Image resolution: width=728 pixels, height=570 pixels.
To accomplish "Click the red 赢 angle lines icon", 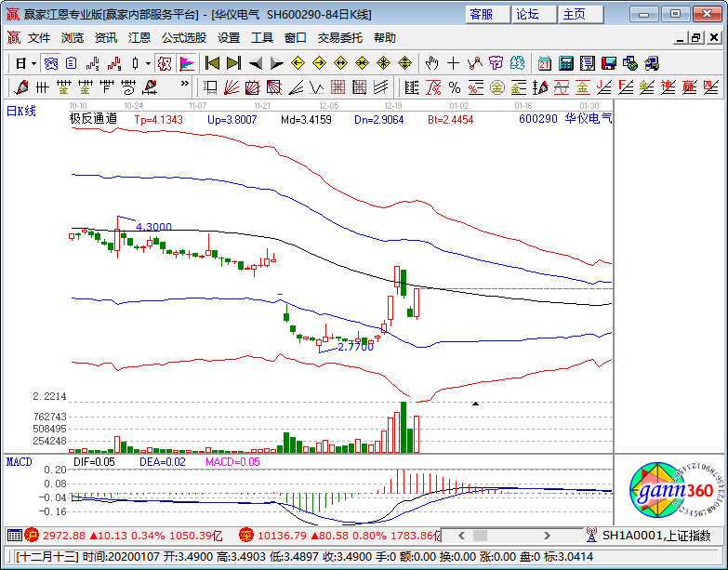I will point(690,86).
